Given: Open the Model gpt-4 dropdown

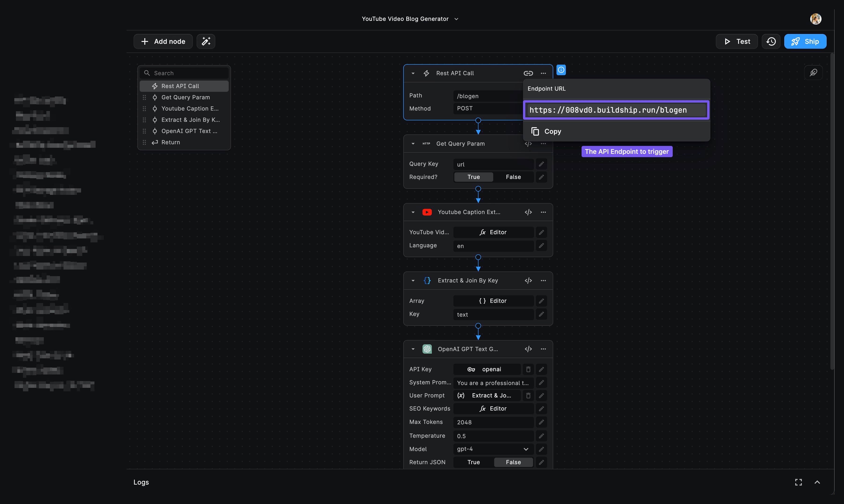Looking at the screenshot, I should pos(493,449).
